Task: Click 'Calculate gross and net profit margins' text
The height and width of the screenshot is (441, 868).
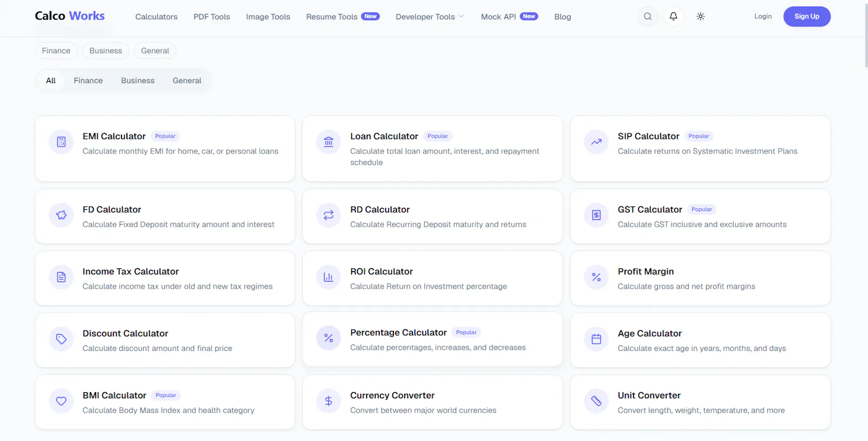Action: tap(686, 286)
